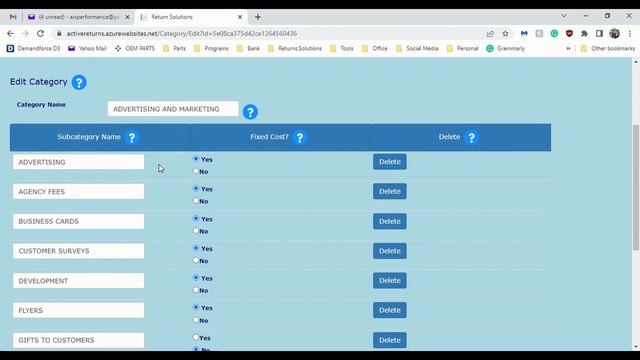Viewport: 640px width, 360px height.
Task: Switch to Gmail pinned tab
Action: click(x=13, y=17)
